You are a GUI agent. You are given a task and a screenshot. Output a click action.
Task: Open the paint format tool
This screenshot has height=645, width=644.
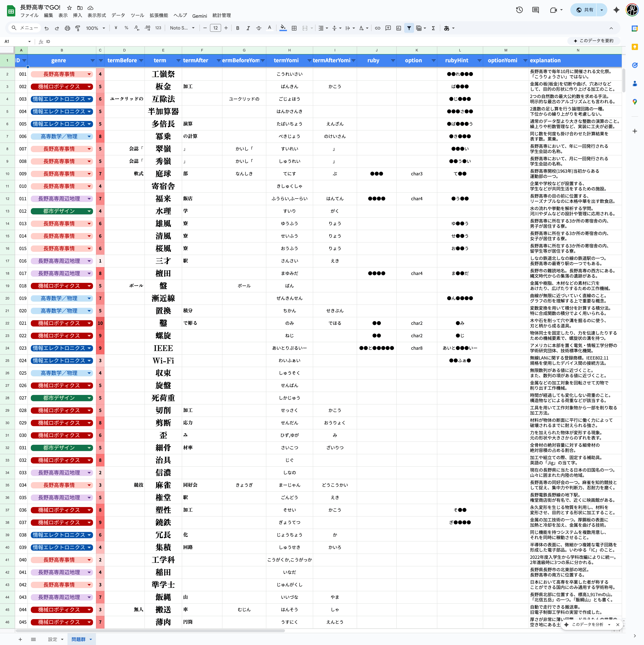[x=77, y=28]
